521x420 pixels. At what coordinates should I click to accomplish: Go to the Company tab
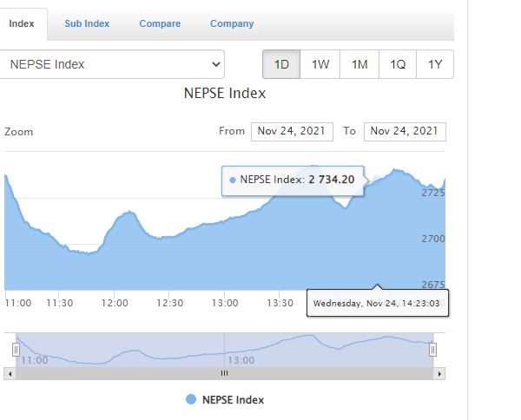click(x=232, y=24)
